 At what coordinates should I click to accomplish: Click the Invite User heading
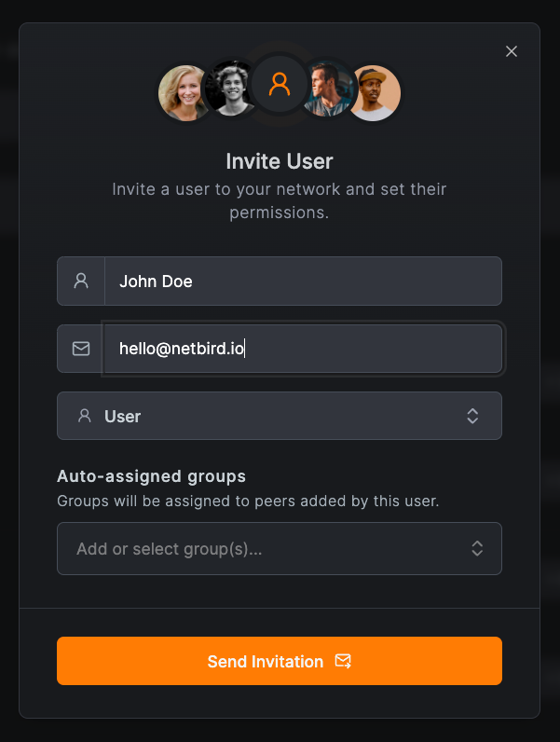(280, 161)
